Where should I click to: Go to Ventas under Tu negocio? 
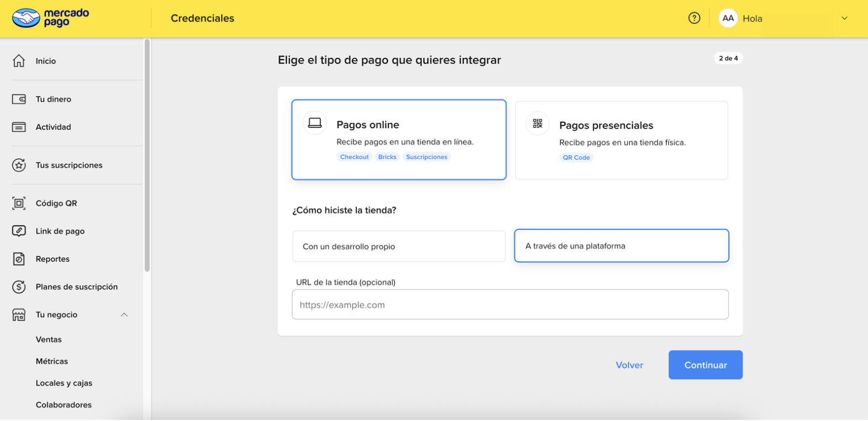tap(49, 340)
